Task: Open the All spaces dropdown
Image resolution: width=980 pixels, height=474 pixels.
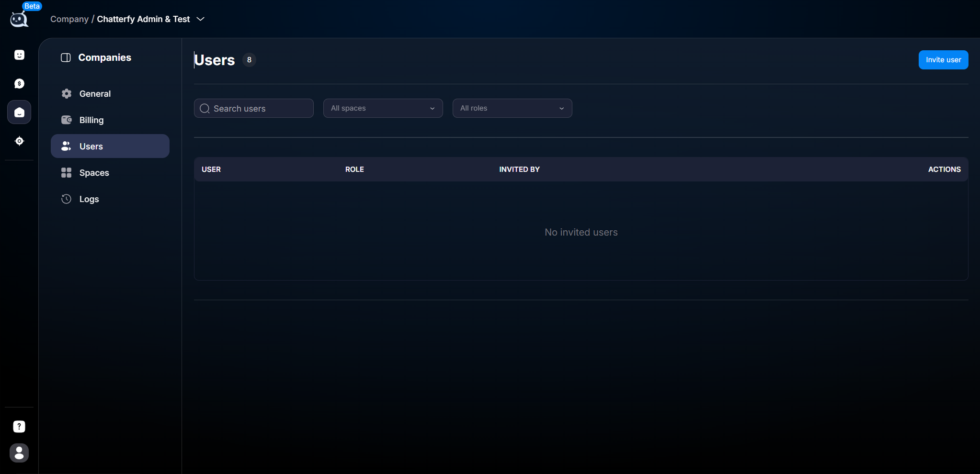Action: pyautogui.click(x=383, y=108)
